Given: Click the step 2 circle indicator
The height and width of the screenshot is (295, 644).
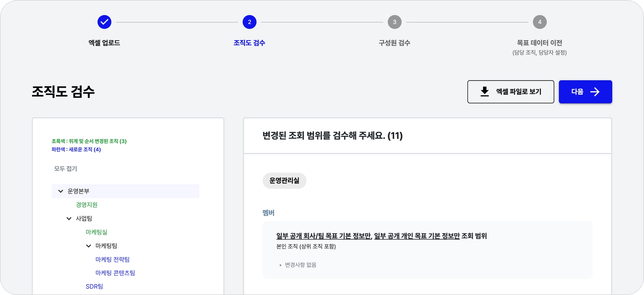Looking at the screenshot, I should 249,22.
